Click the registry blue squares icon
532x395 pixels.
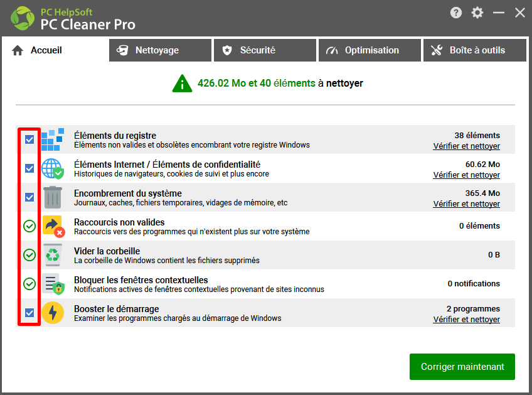(x=53, y=139)
